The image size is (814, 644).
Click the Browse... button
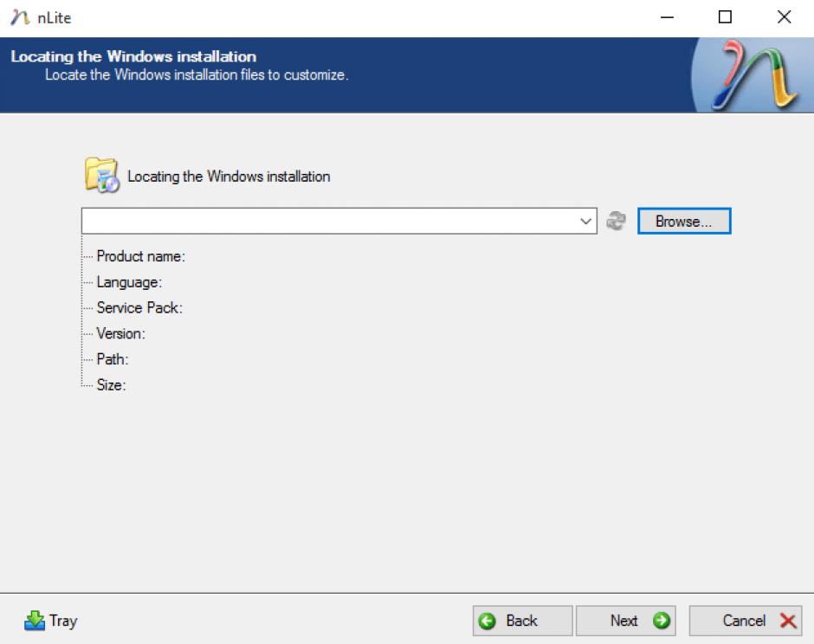684,221
